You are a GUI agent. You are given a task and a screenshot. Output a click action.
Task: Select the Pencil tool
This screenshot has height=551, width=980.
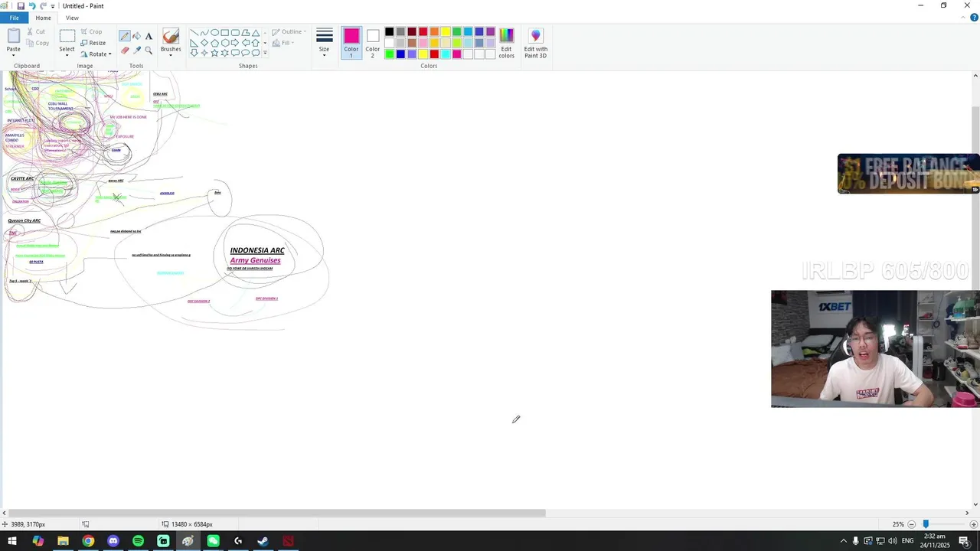coord(125,36)
